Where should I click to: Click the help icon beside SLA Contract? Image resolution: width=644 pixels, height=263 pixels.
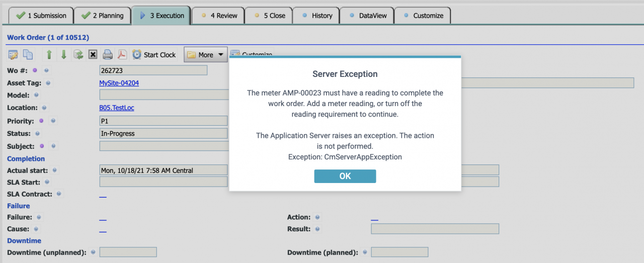click(x=59, y=194)
